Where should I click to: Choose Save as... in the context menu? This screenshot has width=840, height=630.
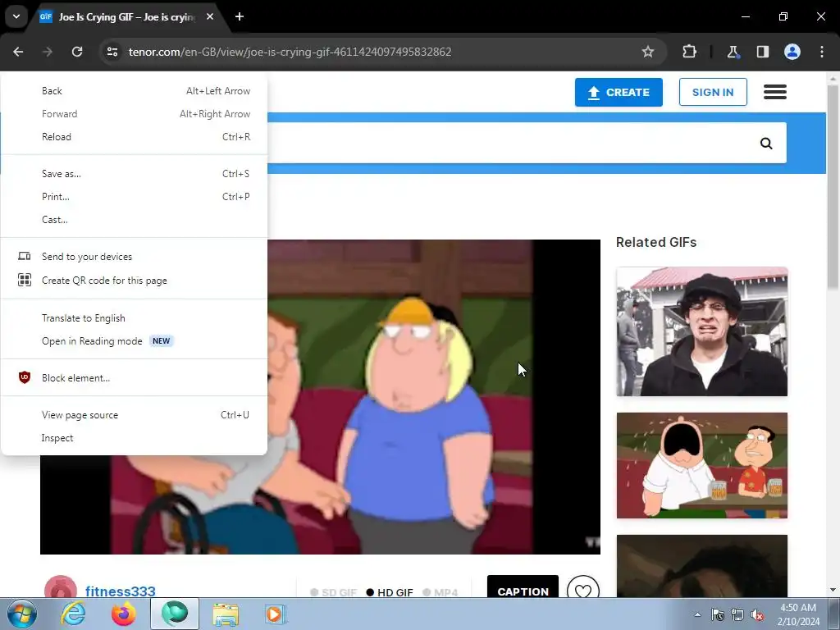[x=134, y=174]
